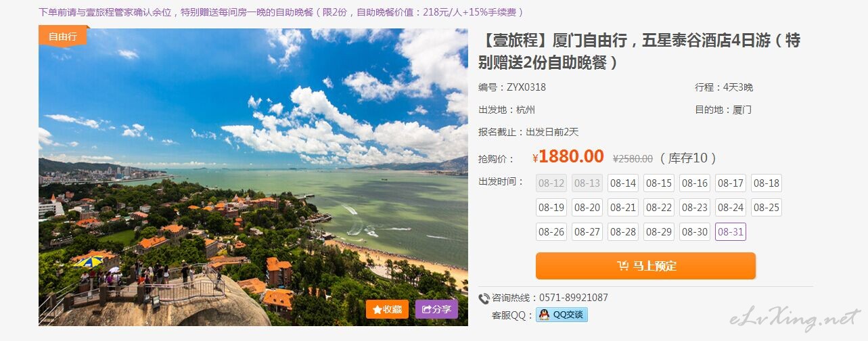Select departure date 08-16
Screen dimensions: 868x341
coord(694,183)
